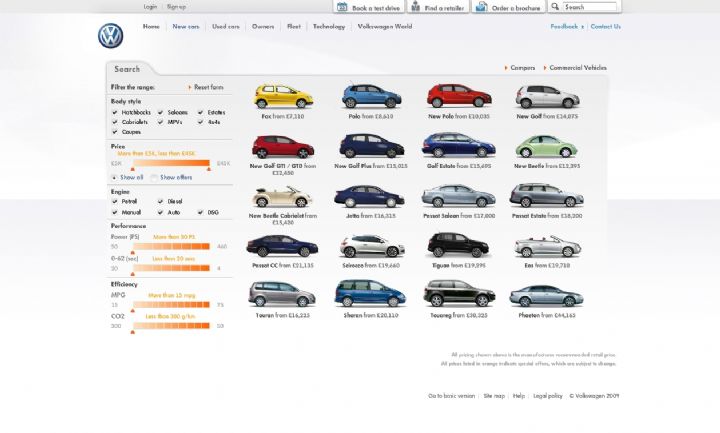Select the blue Golf Estate car image
The width and height of the screenshot is (720, 433).
(x=458, y=145)
